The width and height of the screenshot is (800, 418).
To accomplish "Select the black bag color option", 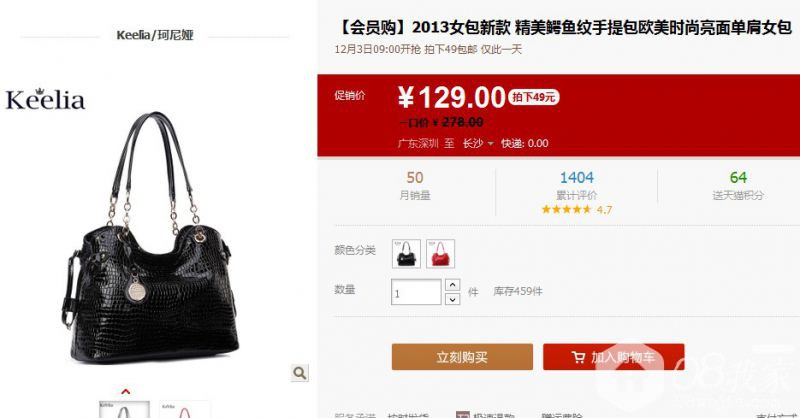I will pyautogui.click(x=406, y=254).
